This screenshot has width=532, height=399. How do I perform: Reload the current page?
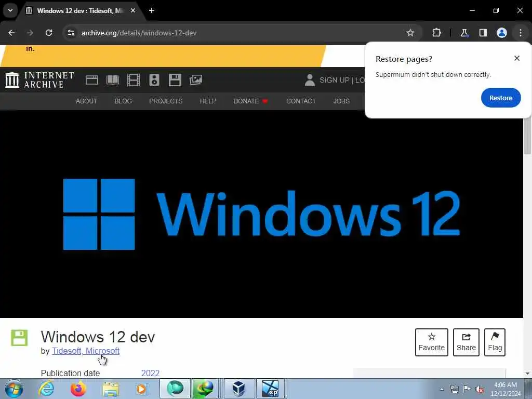coord(49,33)
